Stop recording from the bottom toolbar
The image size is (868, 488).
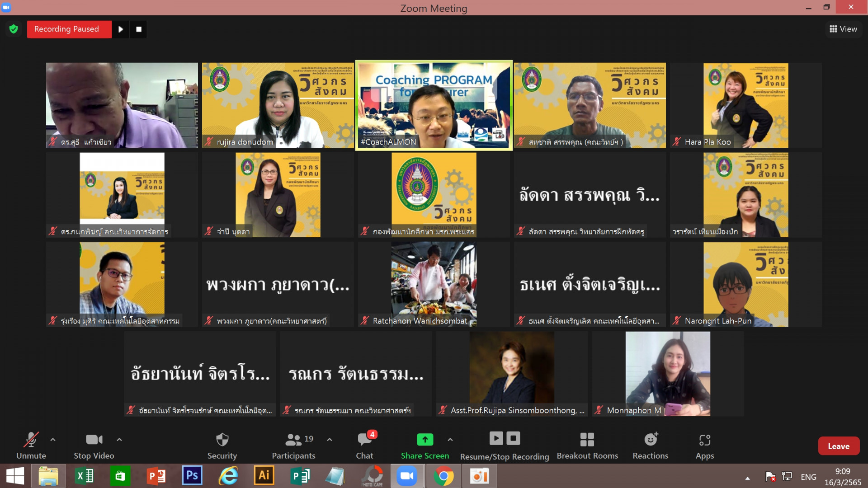pos(513,438)
